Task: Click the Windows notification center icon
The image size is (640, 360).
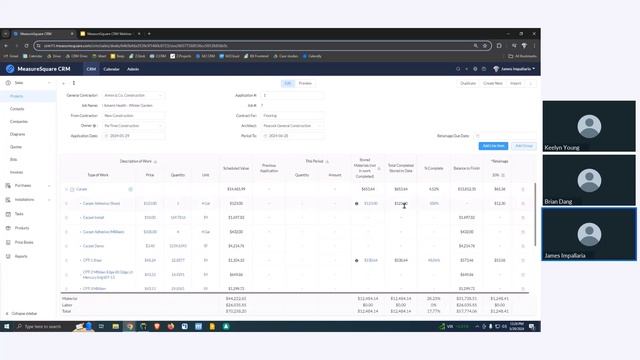Action: click(532, 327)
